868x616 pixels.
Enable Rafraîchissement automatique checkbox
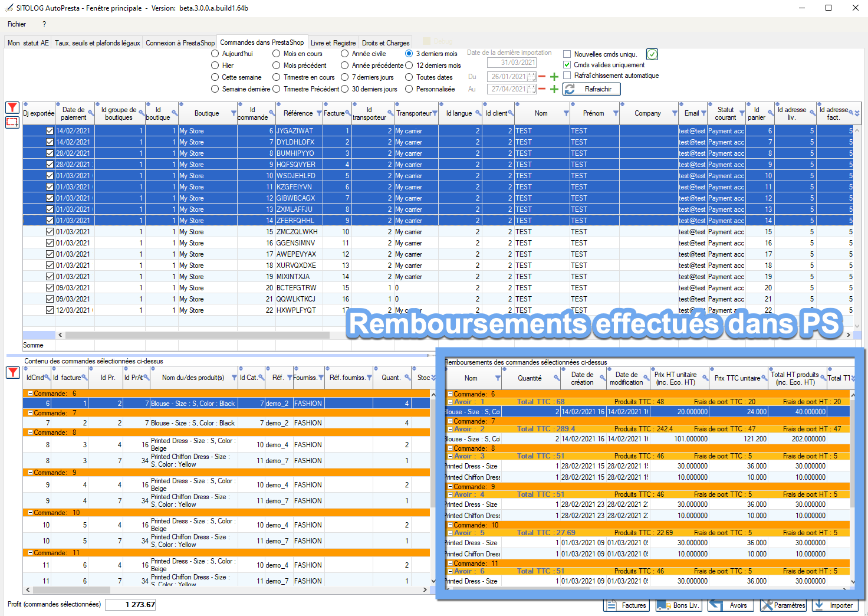point(567,76)
